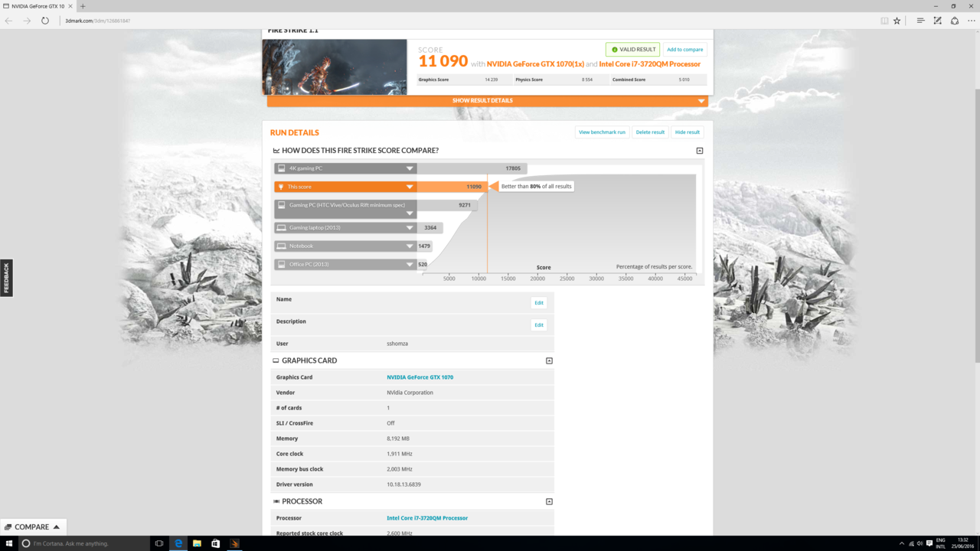
Task: Open the Windows Start menu
Action: (x=9, y=543)
